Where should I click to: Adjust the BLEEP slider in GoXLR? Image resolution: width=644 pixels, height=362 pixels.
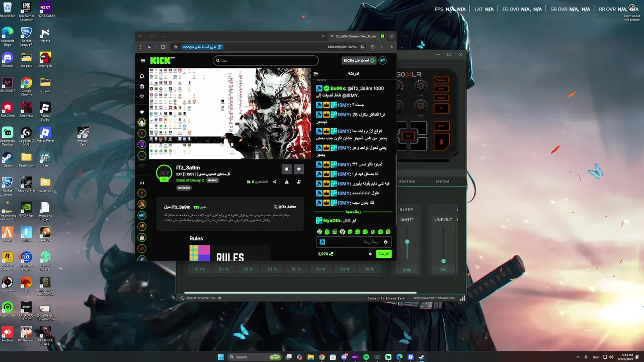[407, 242]
